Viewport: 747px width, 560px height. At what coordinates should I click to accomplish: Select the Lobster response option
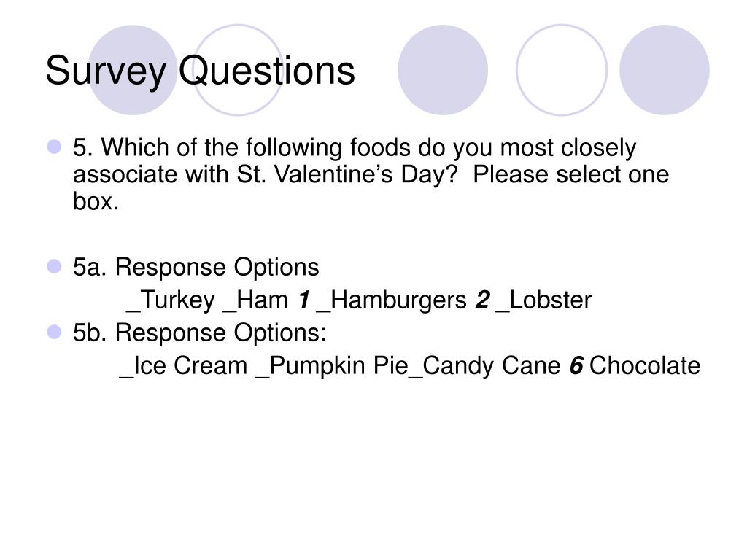click(543, 300)
